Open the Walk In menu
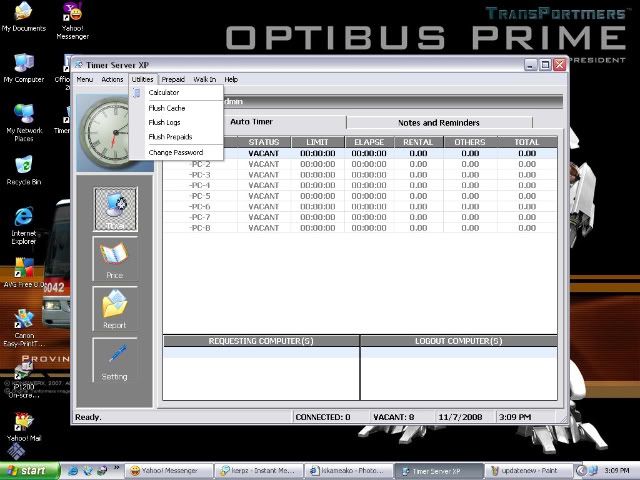640x480 pixels. [204, 80]
